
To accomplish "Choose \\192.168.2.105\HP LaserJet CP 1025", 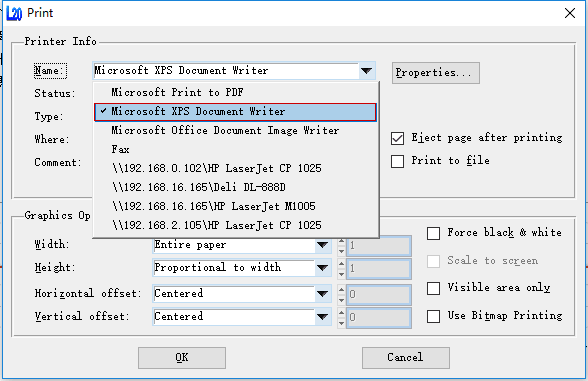I will tap(236, 225).
